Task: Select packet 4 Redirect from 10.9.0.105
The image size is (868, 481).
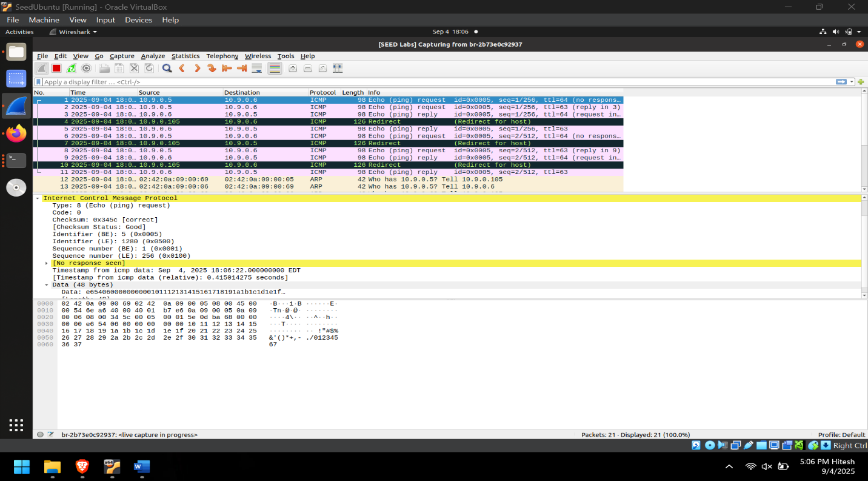Action: 328,121
